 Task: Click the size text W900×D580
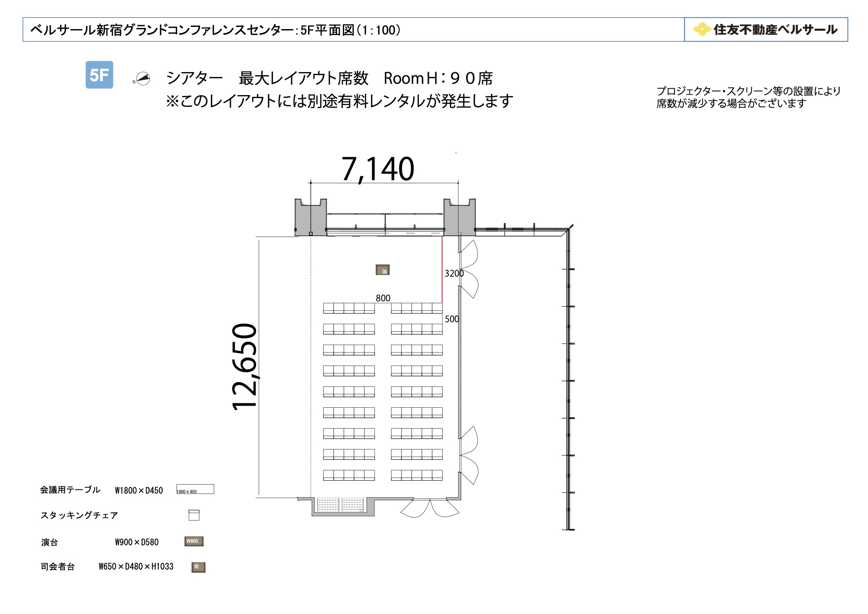click(137, 542)
